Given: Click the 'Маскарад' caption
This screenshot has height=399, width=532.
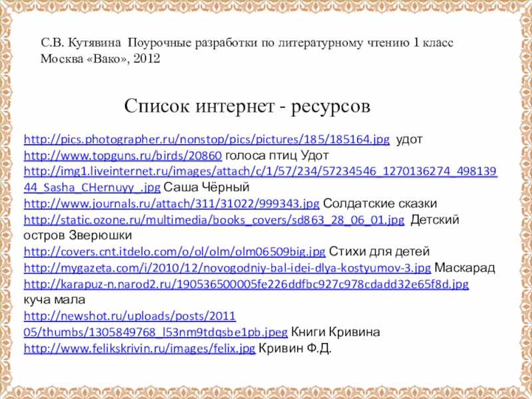Looking at the screenshot, I should point(465,267).
